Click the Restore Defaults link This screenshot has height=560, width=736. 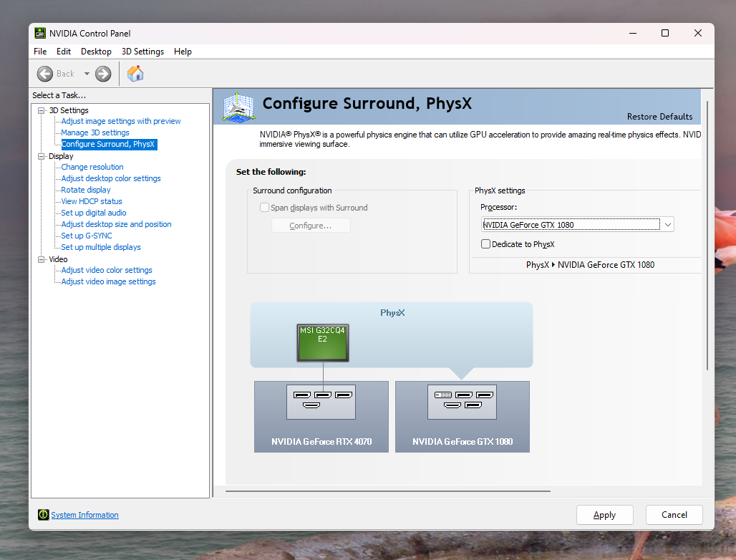[x=659, y=117]
